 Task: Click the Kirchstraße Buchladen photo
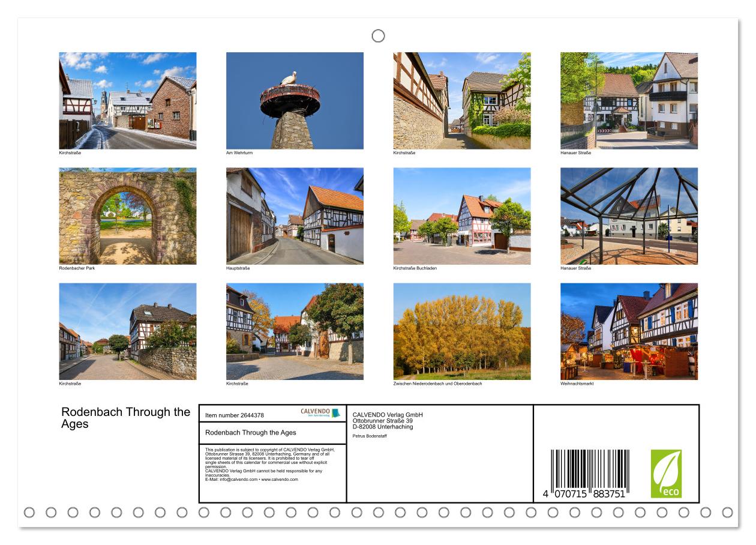pyautogui.click(x=462, y=216)
